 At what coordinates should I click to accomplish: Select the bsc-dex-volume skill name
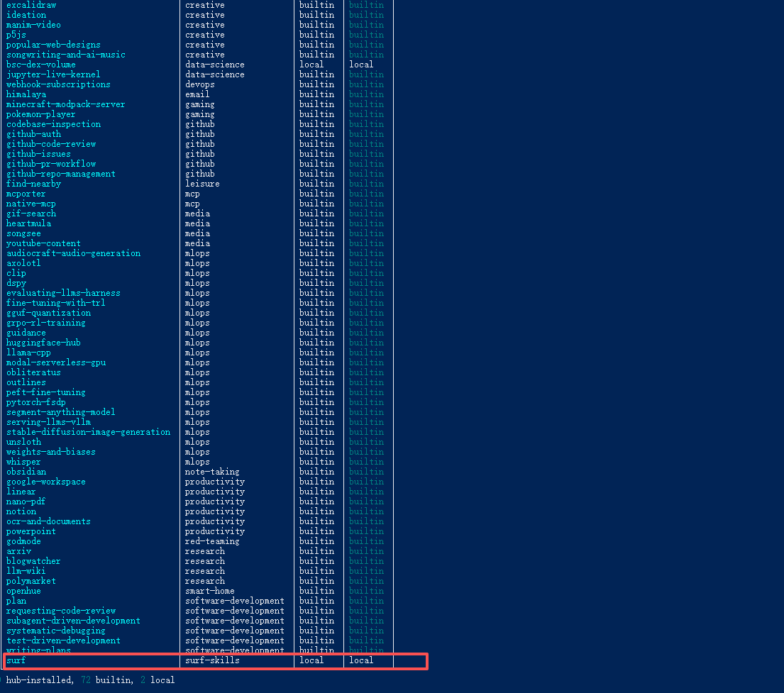tap(41, 65)
